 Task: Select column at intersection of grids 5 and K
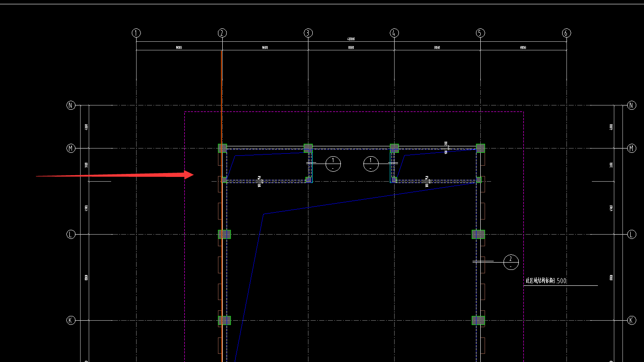(x=478, y=320)
